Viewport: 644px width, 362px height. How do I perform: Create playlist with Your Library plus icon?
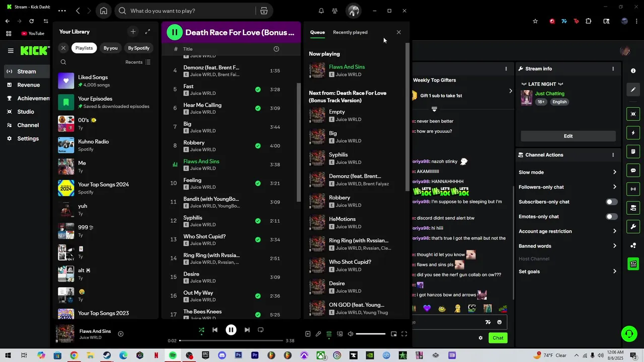tap(133, 32)
